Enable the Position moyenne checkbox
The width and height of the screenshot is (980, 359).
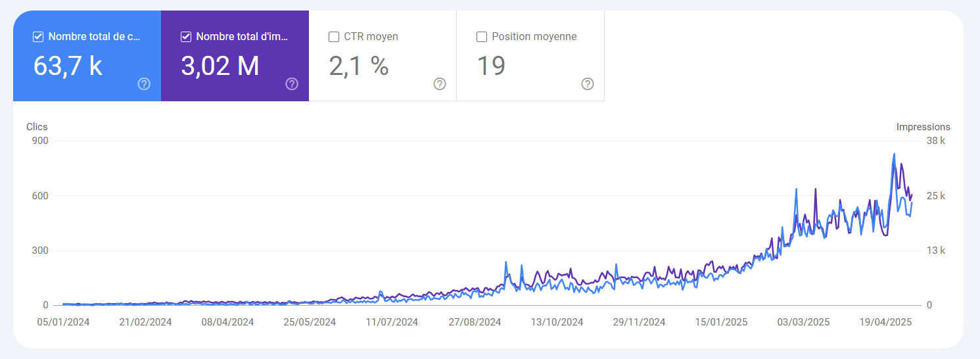pyautogui.click(x=482, y=37)
